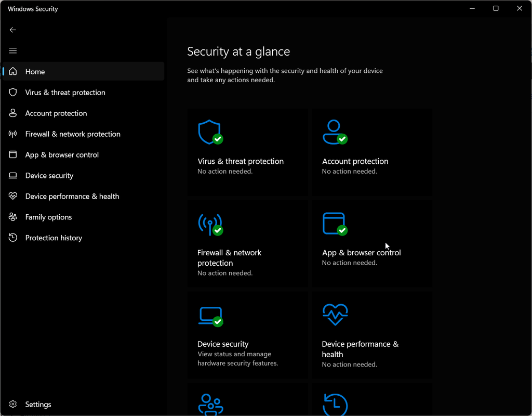Click the large browser window icon on card

[x=335, y=224]
